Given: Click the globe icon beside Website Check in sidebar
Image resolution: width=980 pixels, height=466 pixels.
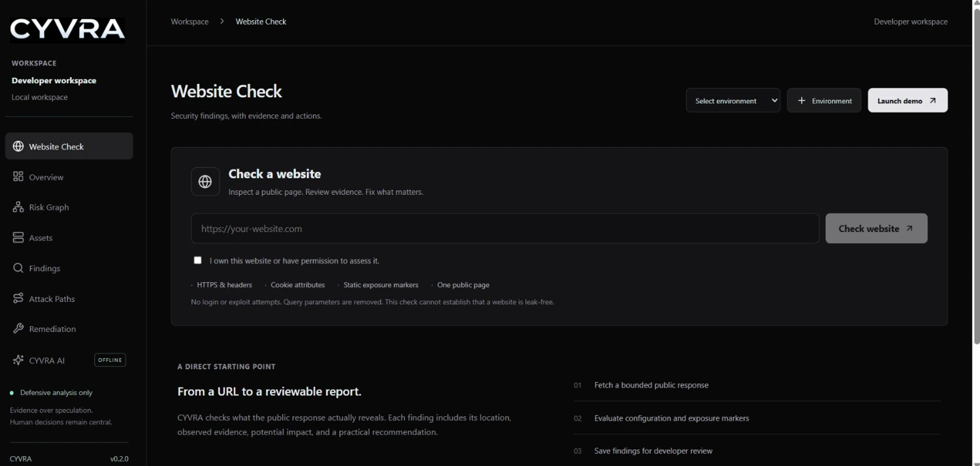Looking at the screenshot, I should (18, 146).
